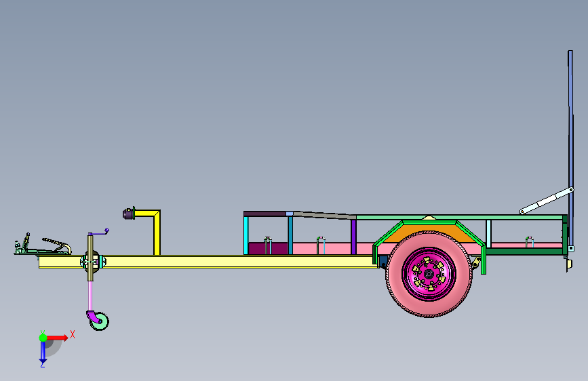The height and width of the screenshot is (381, 588).
Task: Select the olive outer tube of the jockey leg
Action: (90, 244)
